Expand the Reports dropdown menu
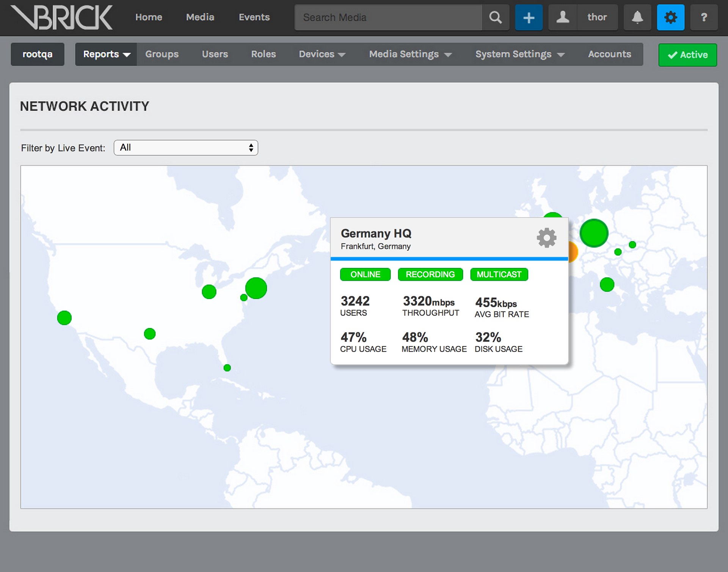728x572 pixels. pyautogui.click(x=106, y=54)
